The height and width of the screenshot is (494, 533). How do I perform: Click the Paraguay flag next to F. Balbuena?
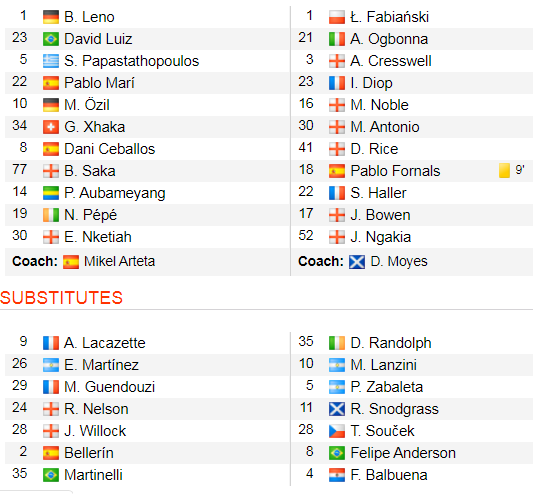click(x=337, y=475)
